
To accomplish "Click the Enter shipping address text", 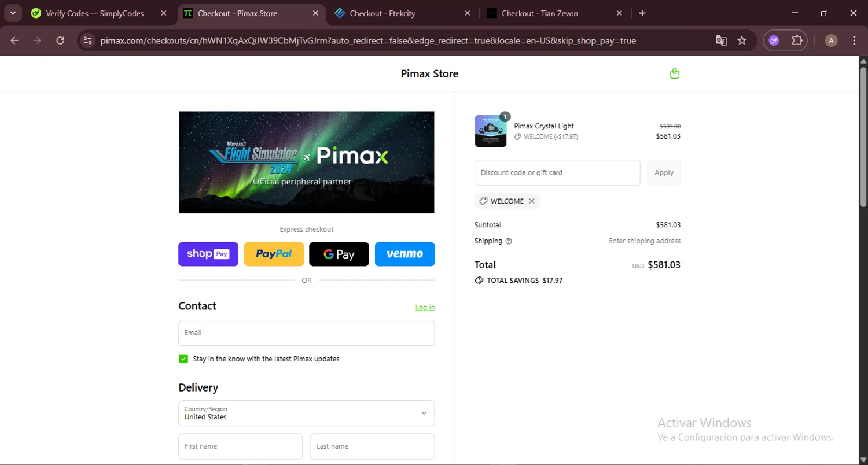I will tap(645, 241).
